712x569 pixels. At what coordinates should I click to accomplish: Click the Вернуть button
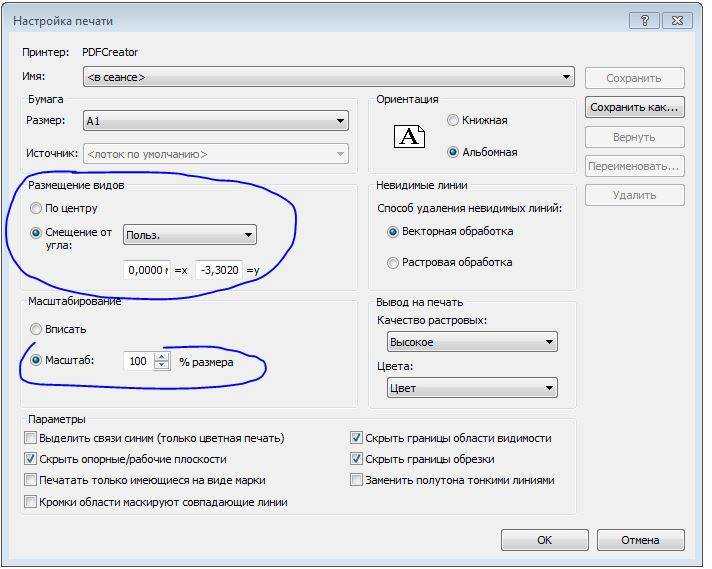pos(634,137)
